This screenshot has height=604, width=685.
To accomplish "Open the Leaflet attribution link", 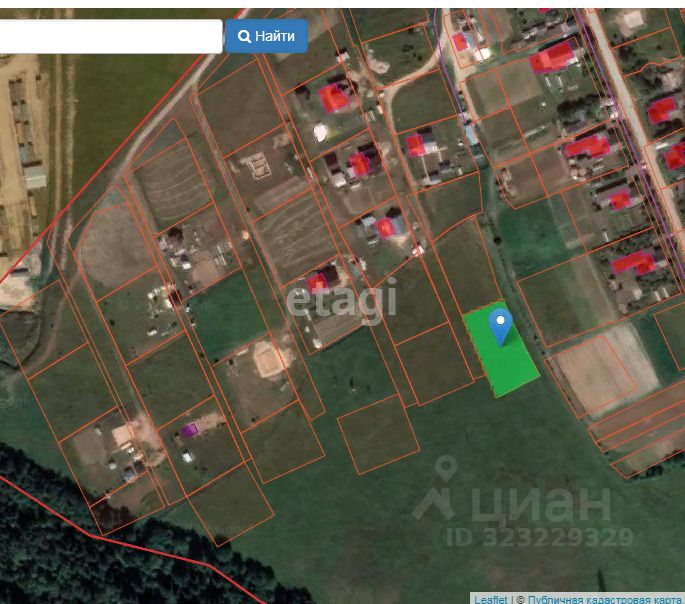I will (491, 600).
